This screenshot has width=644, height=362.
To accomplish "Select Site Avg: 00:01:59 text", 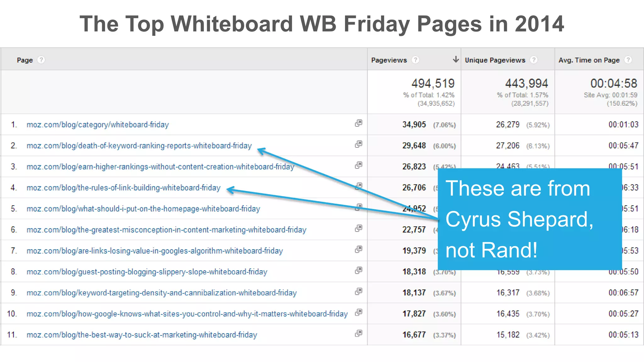I will tap(611, 95).
